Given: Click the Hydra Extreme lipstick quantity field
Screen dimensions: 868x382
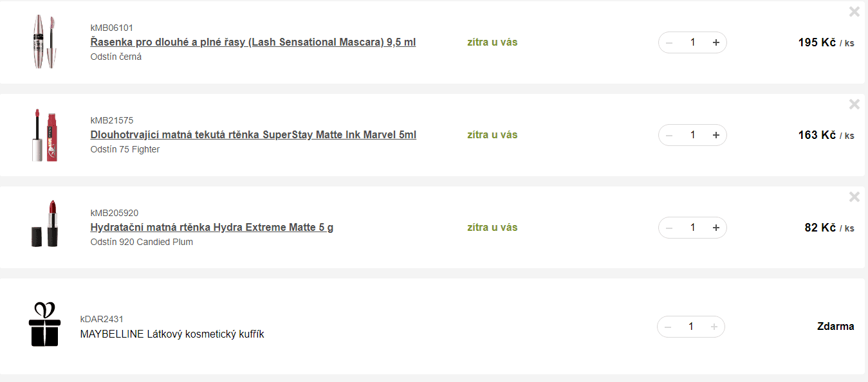Looking at the screenshot, I should 692,228.
